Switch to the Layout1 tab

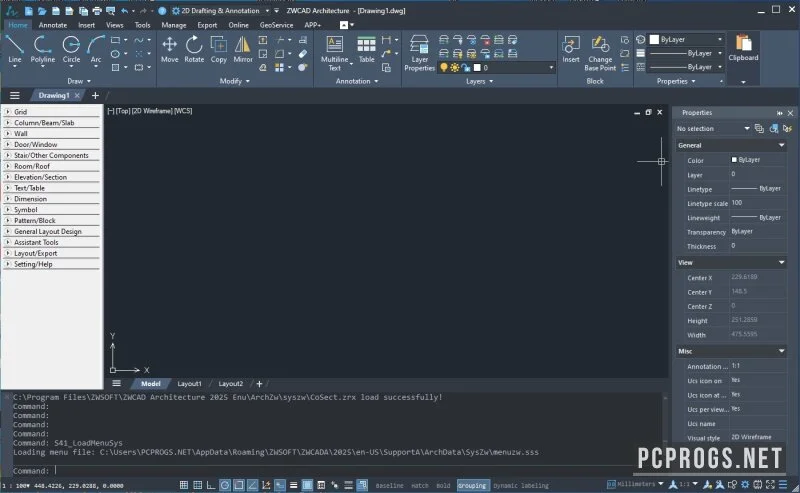coord(189,384)
